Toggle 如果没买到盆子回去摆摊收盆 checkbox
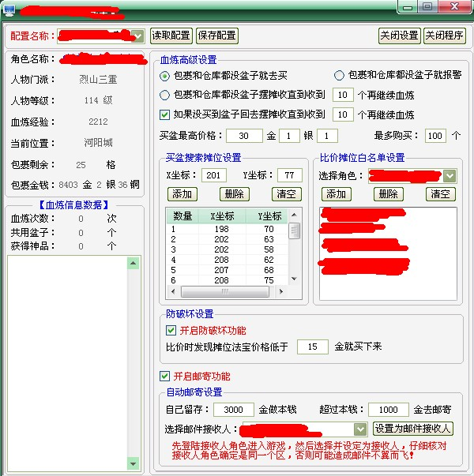 pos(165,114)
